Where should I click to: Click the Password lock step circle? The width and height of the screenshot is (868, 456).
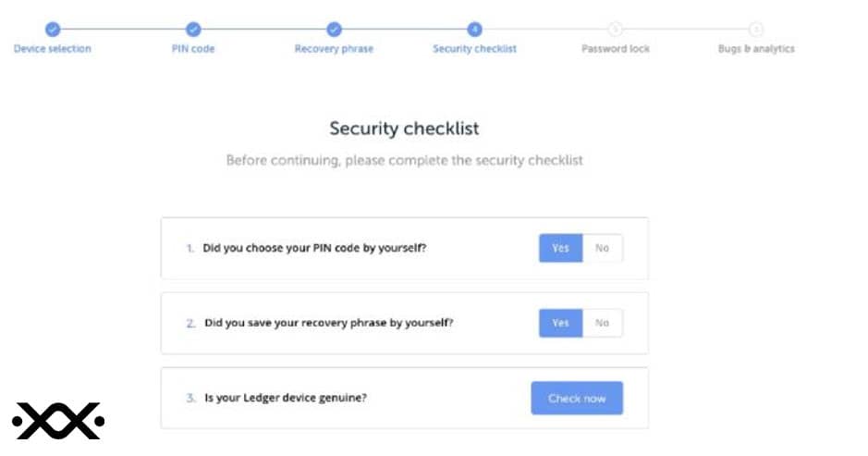(x=615, y=30)
